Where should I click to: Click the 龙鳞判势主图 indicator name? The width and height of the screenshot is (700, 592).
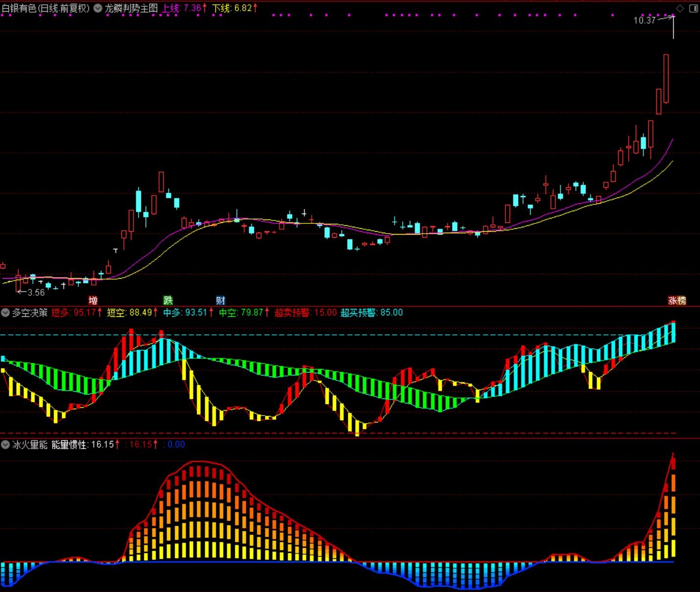(x=131, y=8)
